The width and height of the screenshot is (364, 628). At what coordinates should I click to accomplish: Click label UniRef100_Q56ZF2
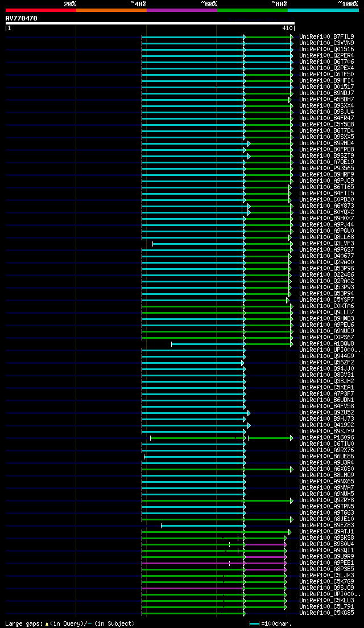coord(326,363)
